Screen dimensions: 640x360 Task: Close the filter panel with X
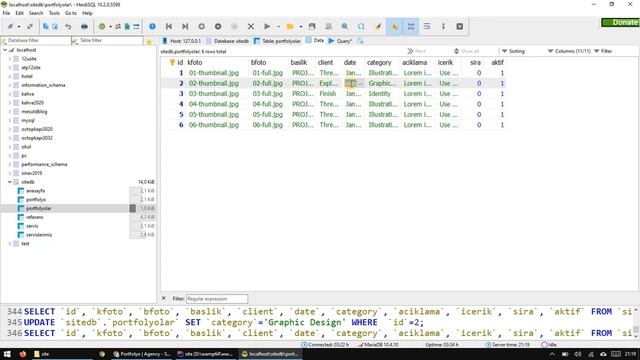(x=164, y=298)
